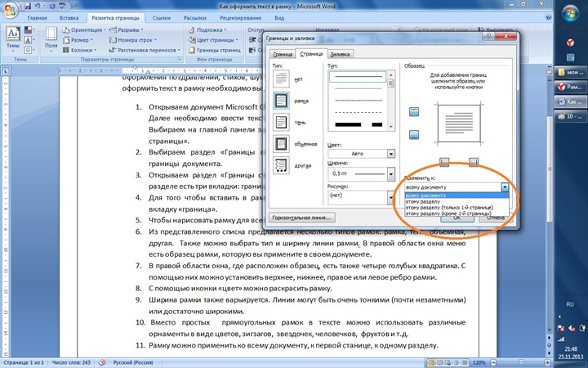Switch to print layout view icon in status bar

[432, 363]
